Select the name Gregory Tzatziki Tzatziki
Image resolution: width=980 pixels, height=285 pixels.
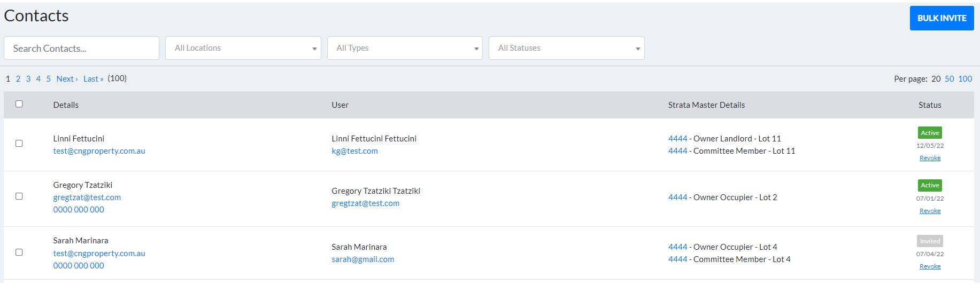376,191
